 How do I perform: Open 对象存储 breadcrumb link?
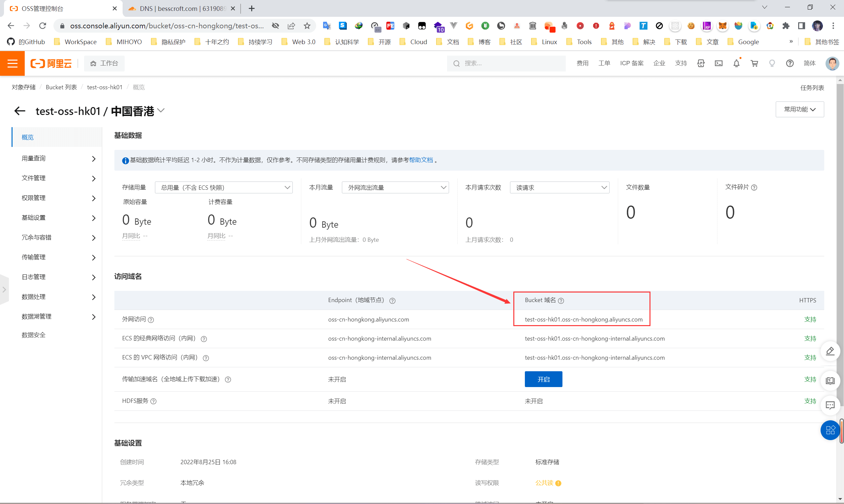pos(23,87)
